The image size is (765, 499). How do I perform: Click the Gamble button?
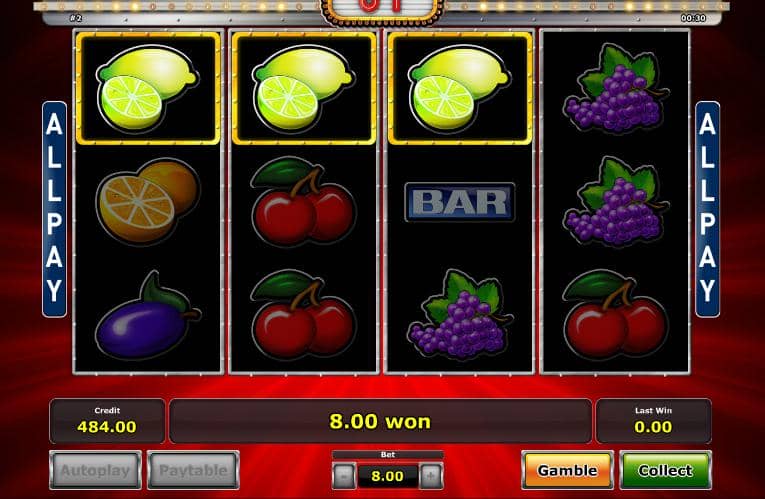click(567, 470)
